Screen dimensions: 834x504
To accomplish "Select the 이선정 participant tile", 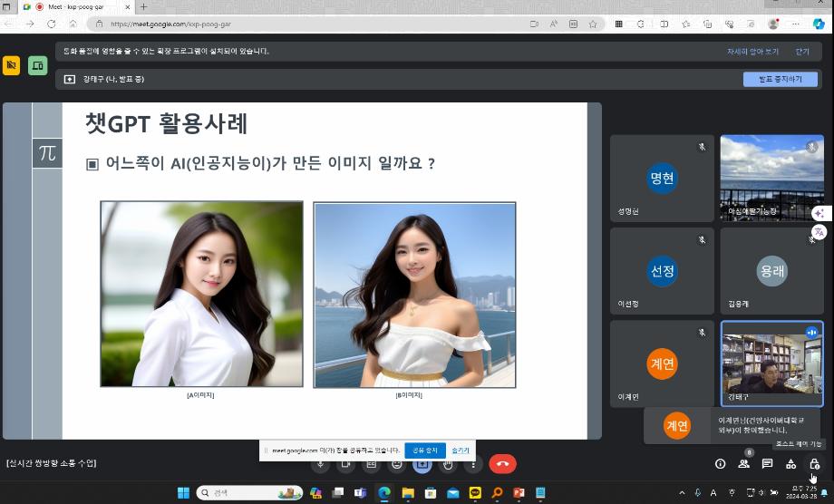I will point(662,271).
